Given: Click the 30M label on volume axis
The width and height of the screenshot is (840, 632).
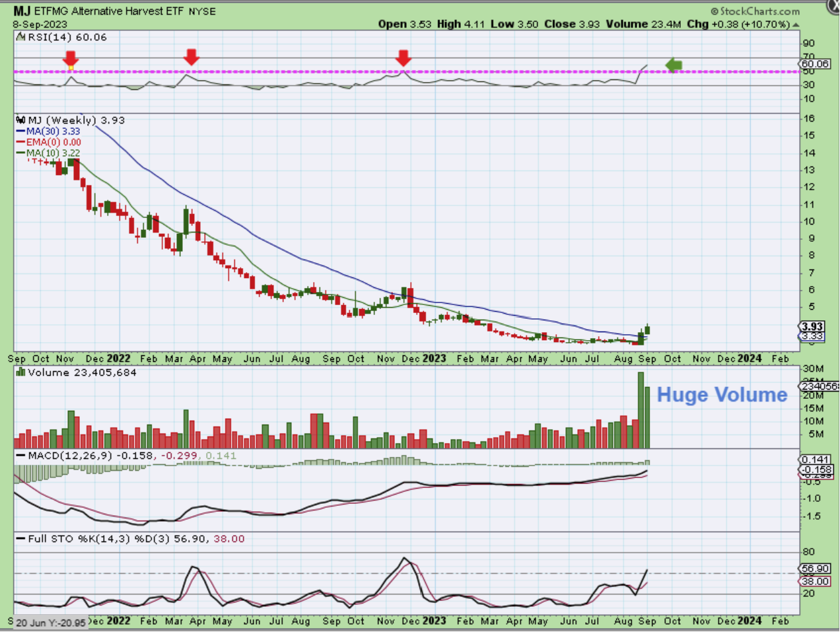Looking at the screenshot, I should pos(814,369).
